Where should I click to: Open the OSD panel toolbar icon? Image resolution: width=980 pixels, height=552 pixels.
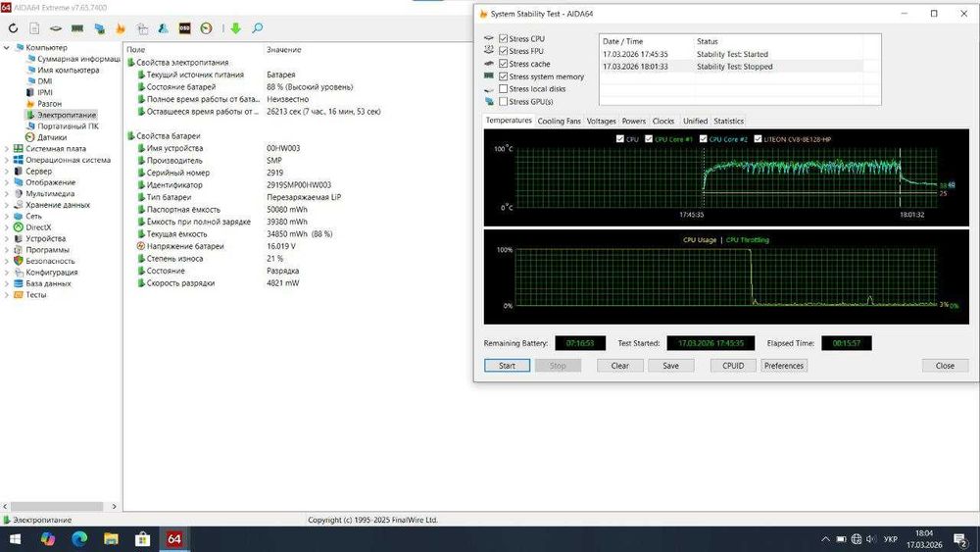(x=184, y=28)
